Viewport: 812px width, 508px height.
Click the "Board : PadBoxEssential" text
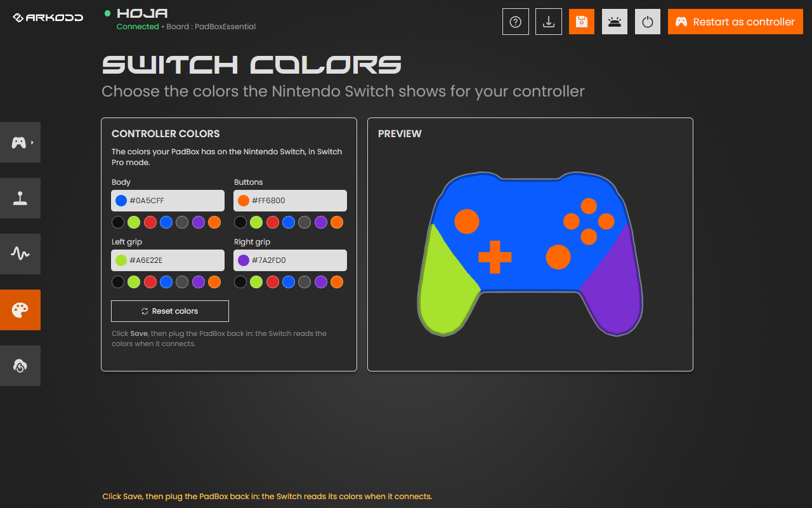tap(211, 27)
